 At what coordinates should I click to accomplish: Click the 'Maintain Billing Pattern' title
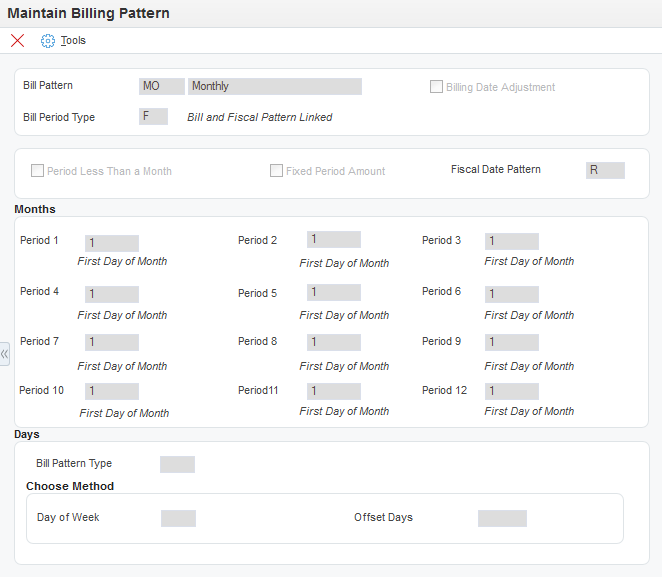pyautogui.click(x=88, y=13)
